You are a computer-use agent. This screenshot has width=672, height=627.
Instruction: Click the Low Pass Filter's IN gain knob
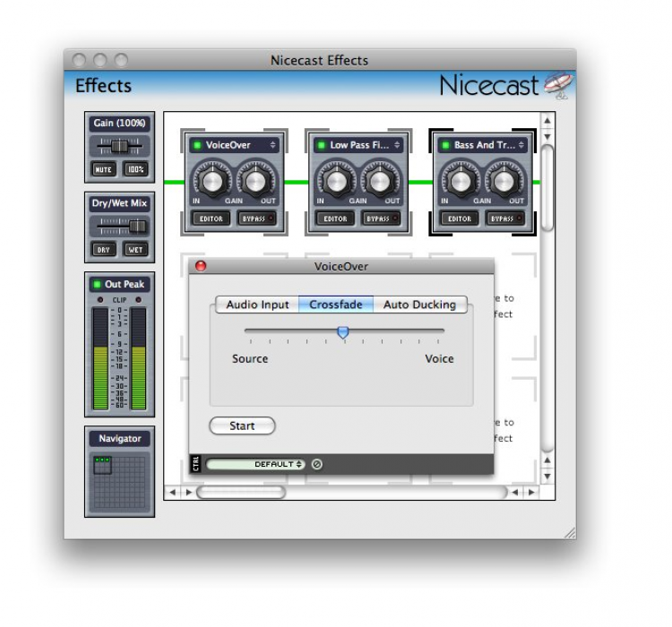[x=336, y=181]
